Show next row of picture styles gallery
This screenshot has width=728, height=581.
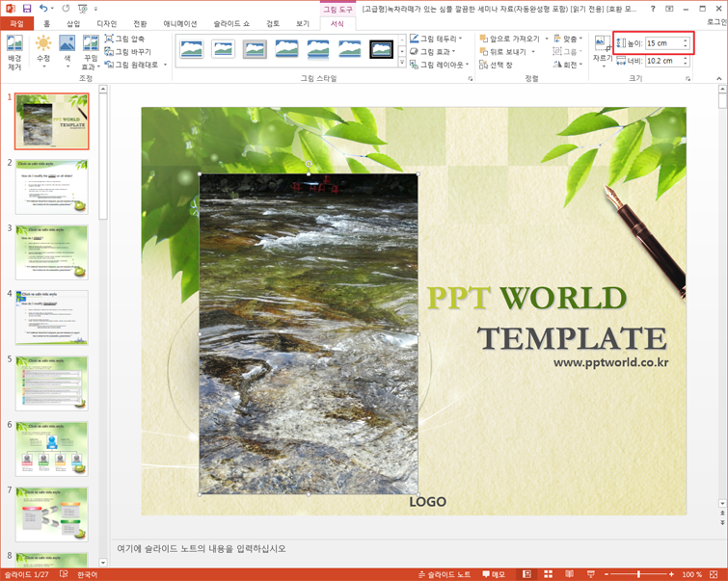(402, 51)
